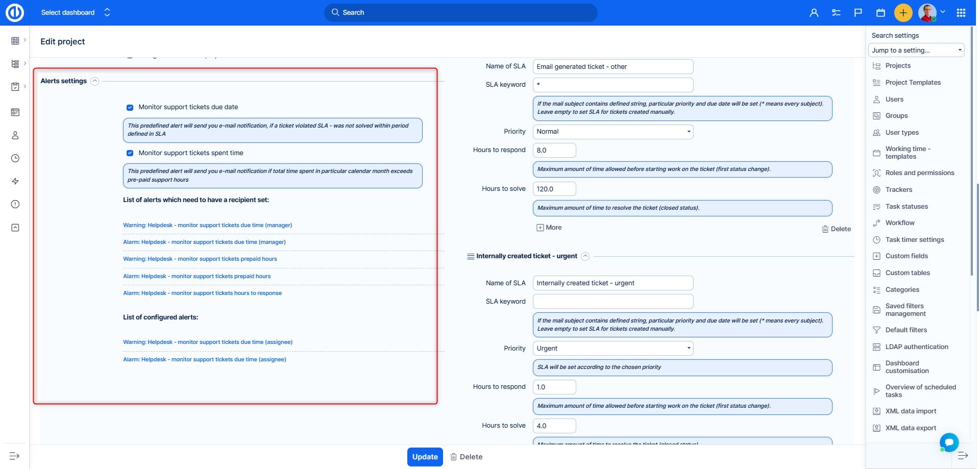Uncheck Monitor support tickets due date
The image size is (980, 469).
point(130,107)
